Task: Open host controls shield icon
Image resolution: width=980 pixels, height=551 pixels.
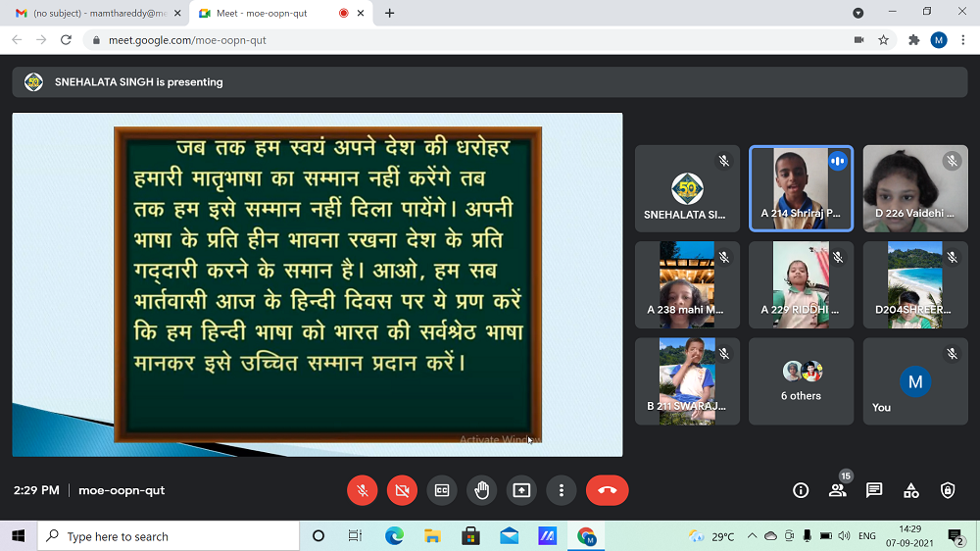Action: click(x=948, y=490)
